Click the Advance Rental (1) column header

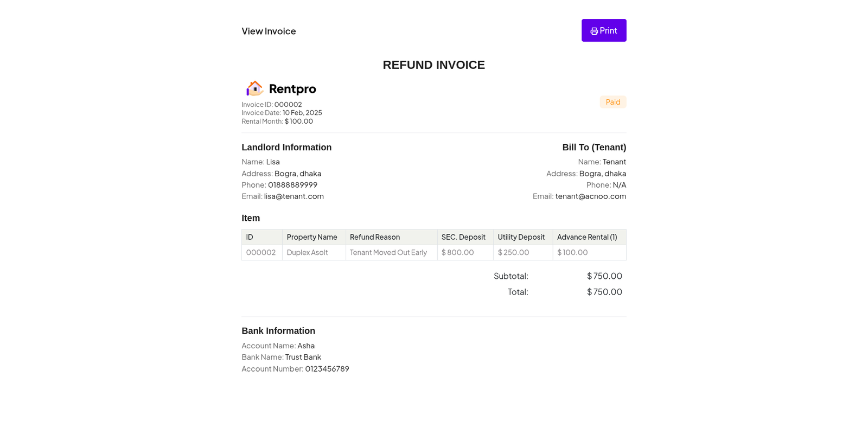pos(587,237)
